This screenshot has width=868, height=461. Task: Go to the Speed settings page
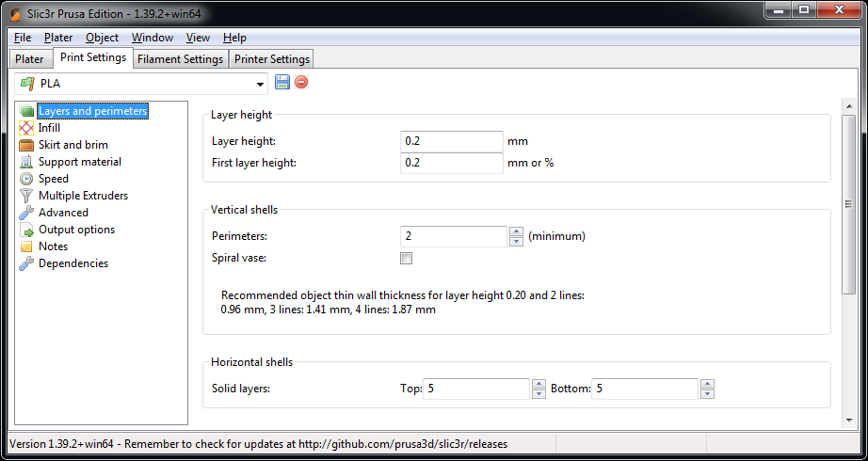point(53,179)
